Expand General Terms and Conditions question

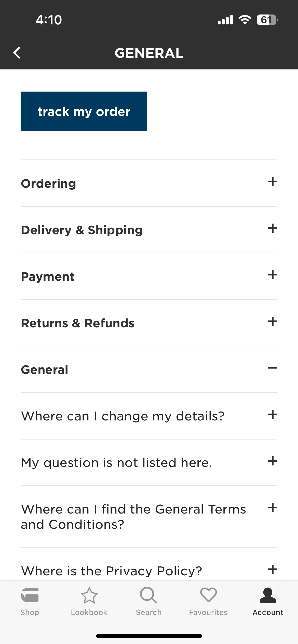point(149,517)
